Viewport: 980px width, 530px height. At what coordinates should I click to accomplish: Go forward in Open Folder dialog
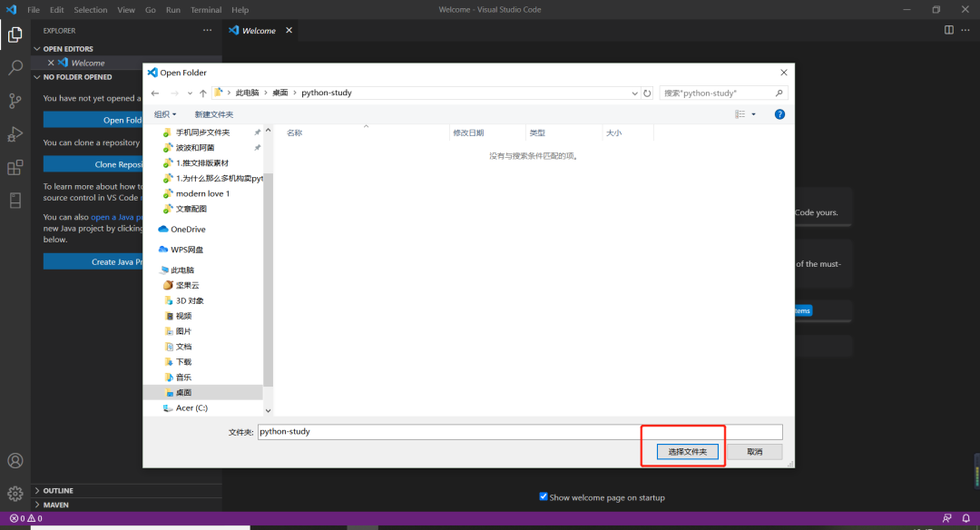coord(174,93)
